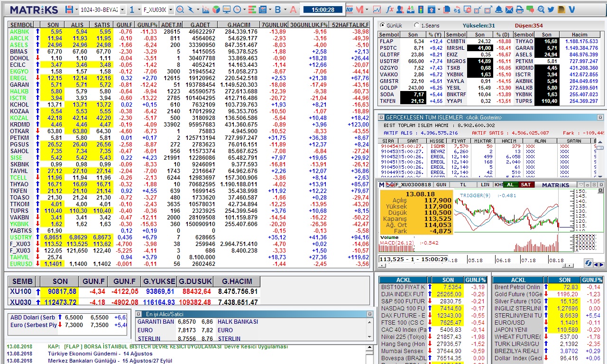607x364 pixels.
Task: Open the line chart toolbar icon
Action: (377, 9)
